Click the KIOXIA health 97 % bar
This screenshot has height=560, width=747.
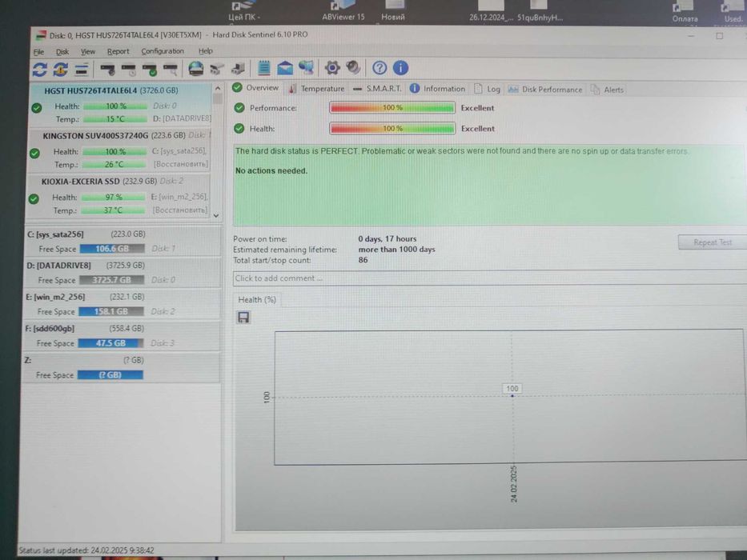click(114, 197)
